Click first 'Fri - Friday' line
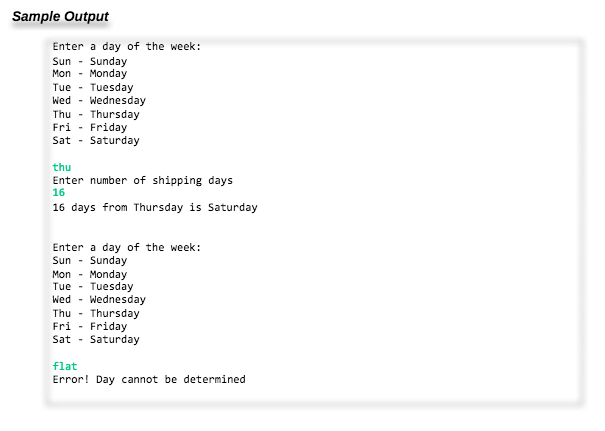 click(90, 128)
